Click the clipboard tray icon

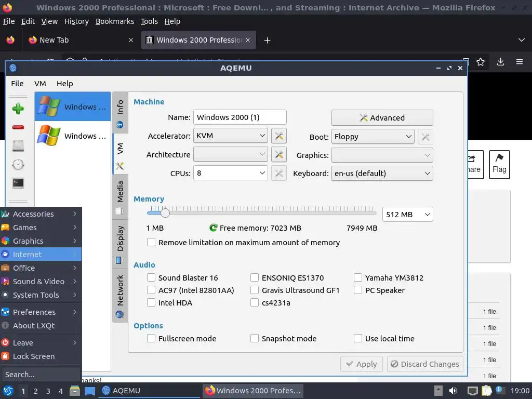[x=486, y=391]
